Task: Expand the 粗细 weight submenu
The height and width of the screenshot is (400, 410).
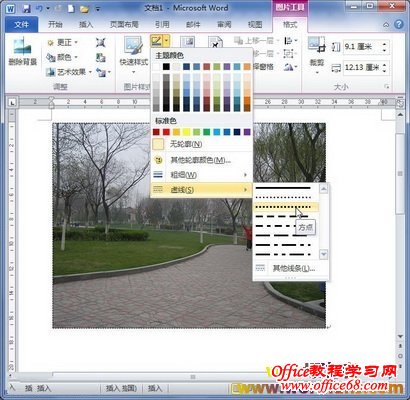Action: point(201,175)
